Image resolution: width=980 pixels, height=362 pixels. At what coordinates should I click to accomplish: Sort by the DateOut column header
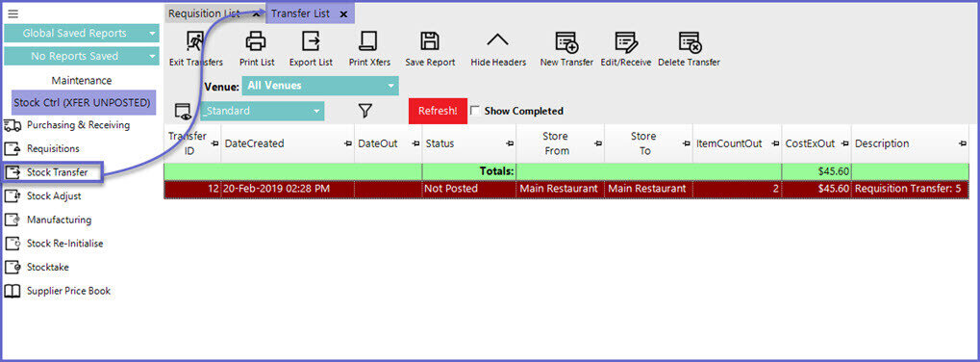[378, 143]
